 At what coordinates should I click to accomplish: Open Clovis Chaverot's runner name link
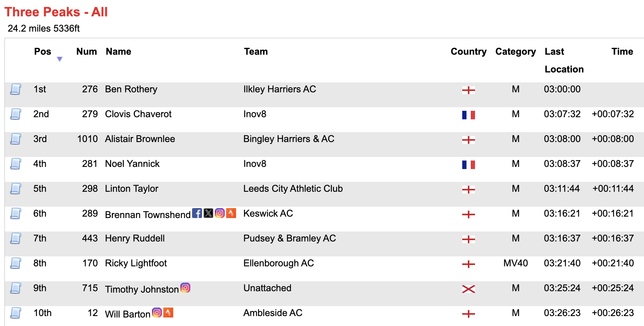[138, 114]
